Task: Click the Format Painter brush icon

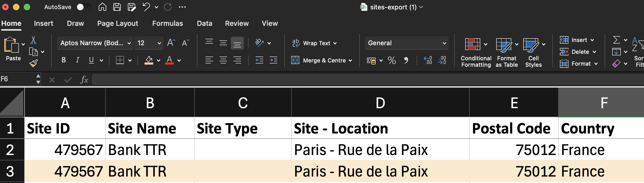Action: pyautogui.click(x=33, y=63)
